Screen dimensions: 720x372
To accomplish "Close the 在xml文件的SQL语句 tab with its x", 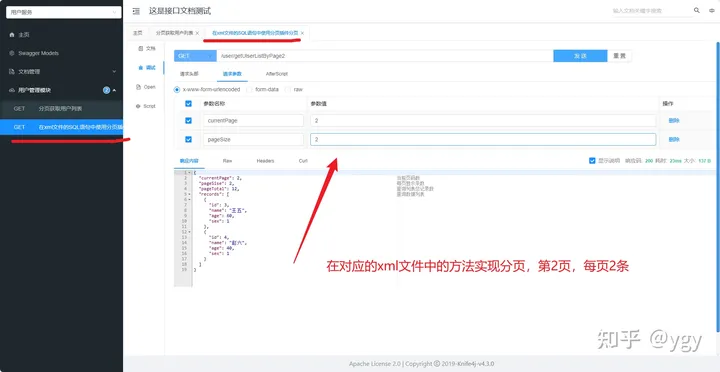I will [x=302, y=33].
